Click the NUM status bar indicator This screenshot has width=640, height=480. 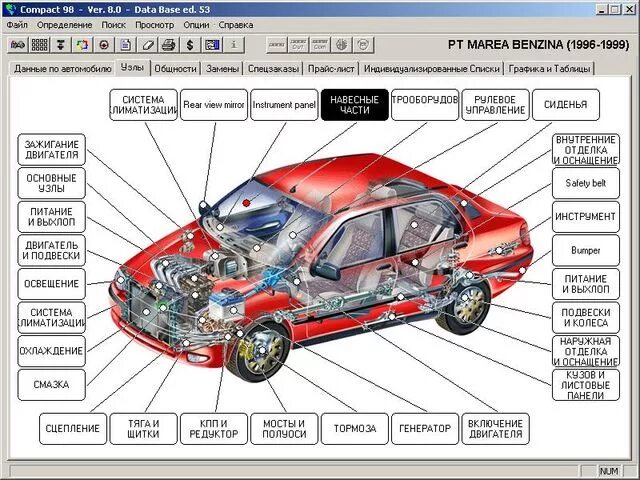pos(609,471)
